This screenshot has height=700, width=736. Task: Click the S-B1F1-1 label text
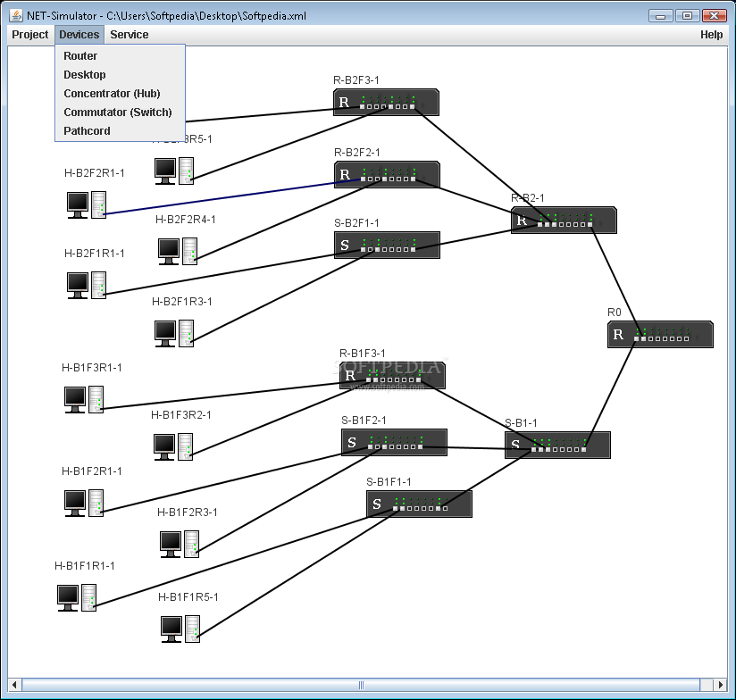(x=389, y=482)
